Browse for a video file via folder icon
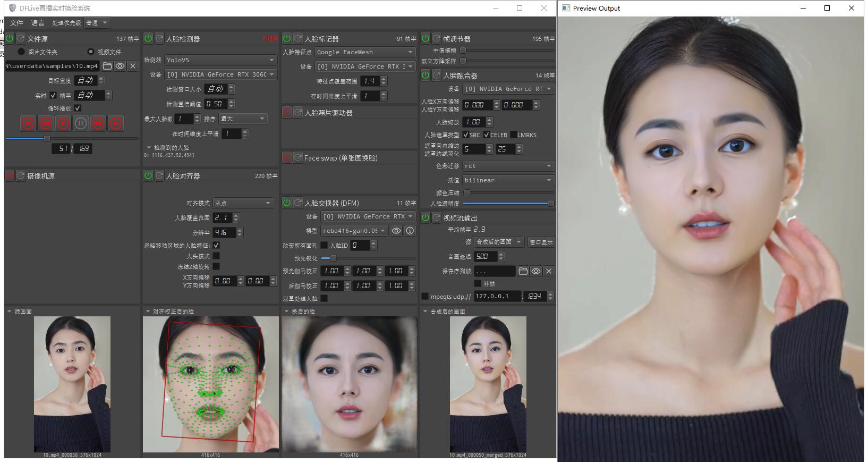This screenshot has height=462, width=868. [107, 66]
